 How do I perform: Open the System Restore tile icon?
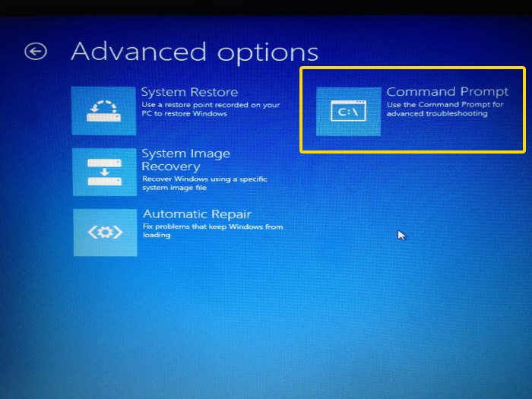(103, 111)
